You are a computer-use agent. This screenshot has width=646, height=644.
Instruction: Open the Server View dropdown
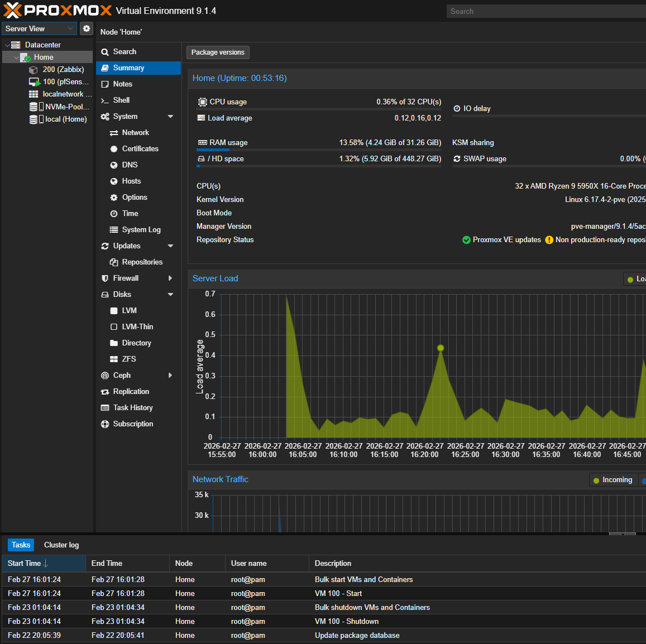click(39, 28)
